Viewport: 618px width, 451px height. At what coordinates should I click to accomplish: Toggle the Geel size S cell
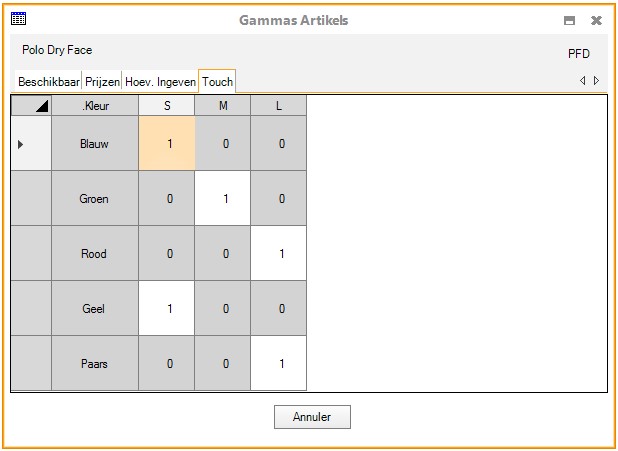point(170,309)
